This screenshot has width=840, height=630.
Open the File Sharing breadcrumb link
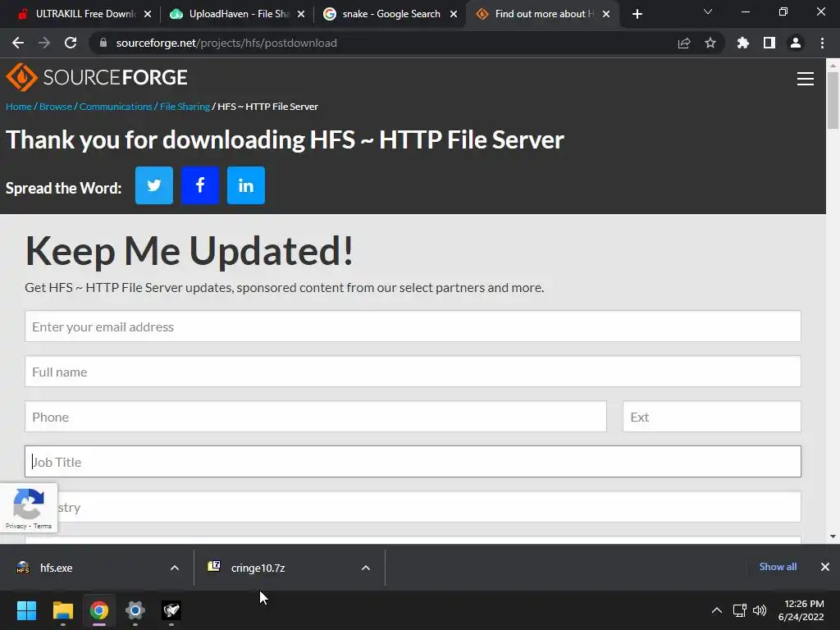pos(185,106)
